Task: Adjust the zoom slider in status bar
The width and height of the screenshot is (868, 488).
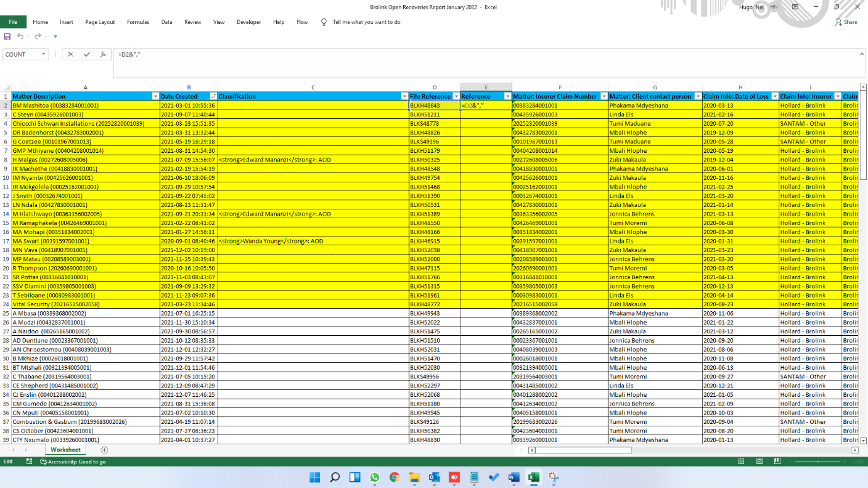Action: [818, 462]
